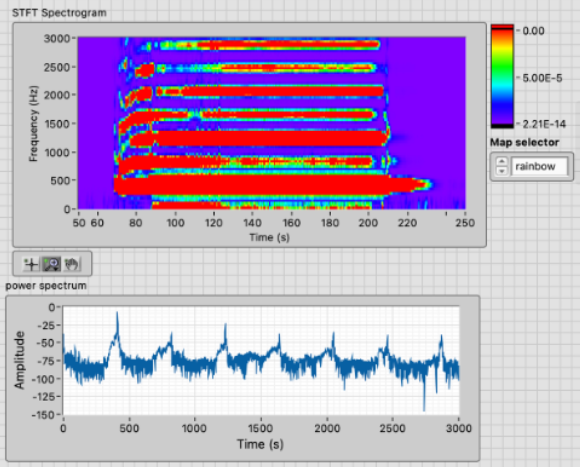
Task: Increment the Map selector up arrow
Action: (502, 162)
